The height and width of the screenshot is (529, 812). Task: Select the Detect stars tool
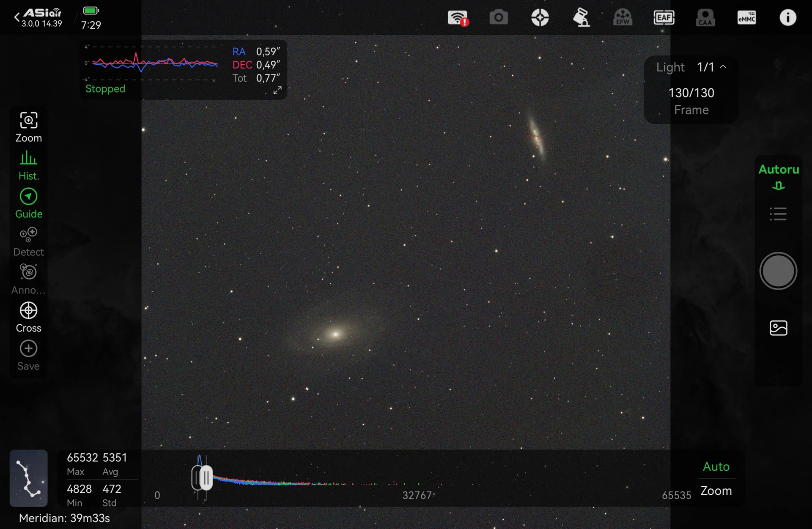(29, 241)
